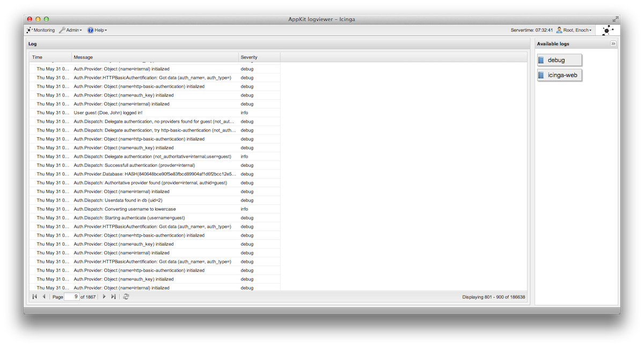Image resolution: width=644 pixels, height=347 pixels.
Task: Enter fullscreen via the window's top-right arrows
Action: 615,19
